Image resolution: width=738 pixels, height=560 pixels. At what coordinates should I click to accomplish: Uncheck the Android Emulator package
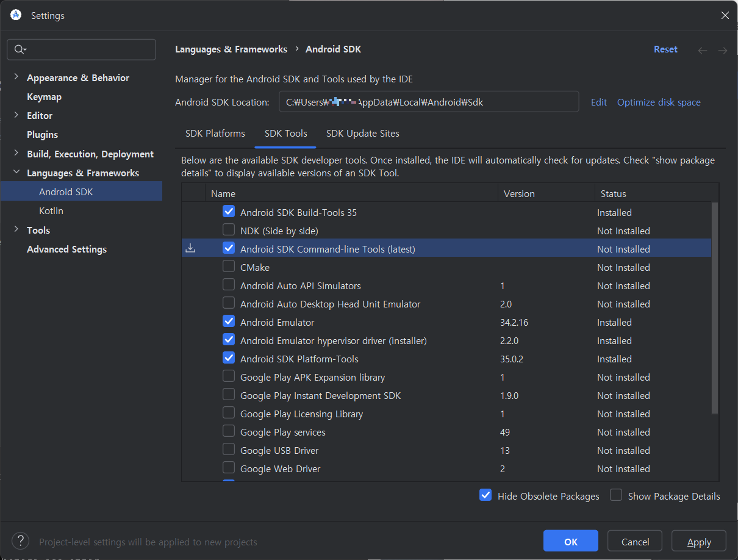(229, 321)
